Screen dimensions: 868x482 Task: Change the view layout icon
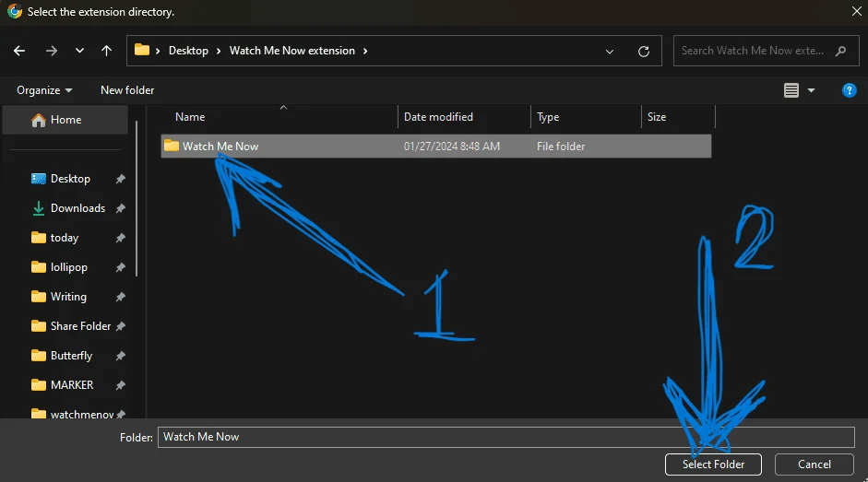point(791,90)
